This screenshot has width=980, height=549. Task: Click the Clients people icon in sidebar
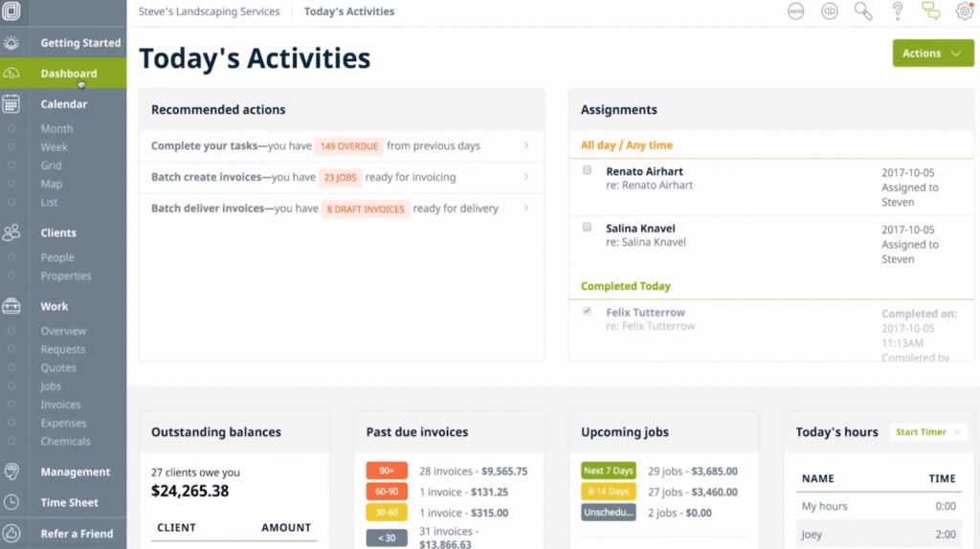tap(11, 232)
